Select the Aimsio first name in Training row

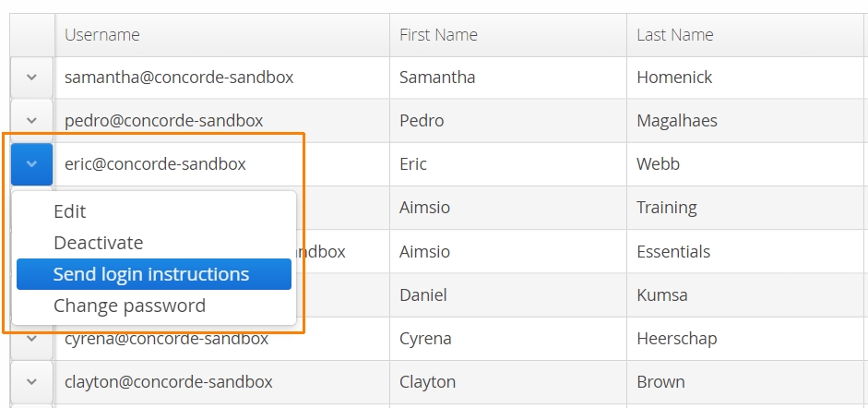pyautogui.click(x=508, y=208)
